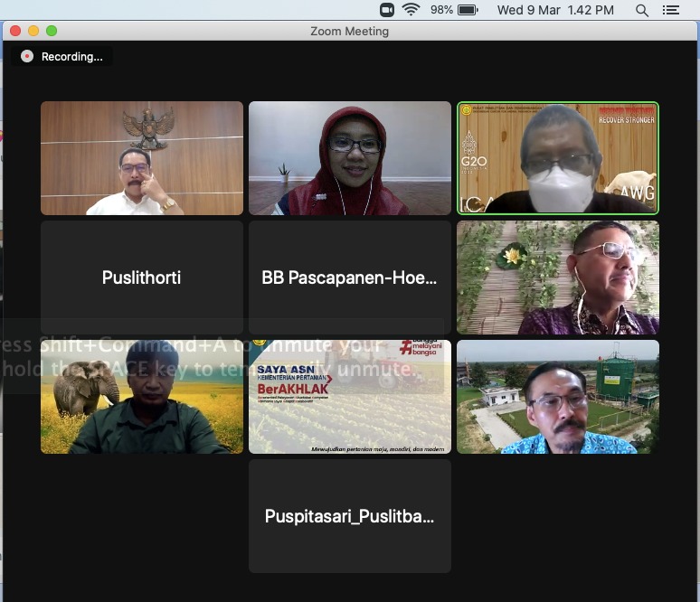Click the red close window button
Viewport: 700px width, 602px height.
tap(15, 31)
